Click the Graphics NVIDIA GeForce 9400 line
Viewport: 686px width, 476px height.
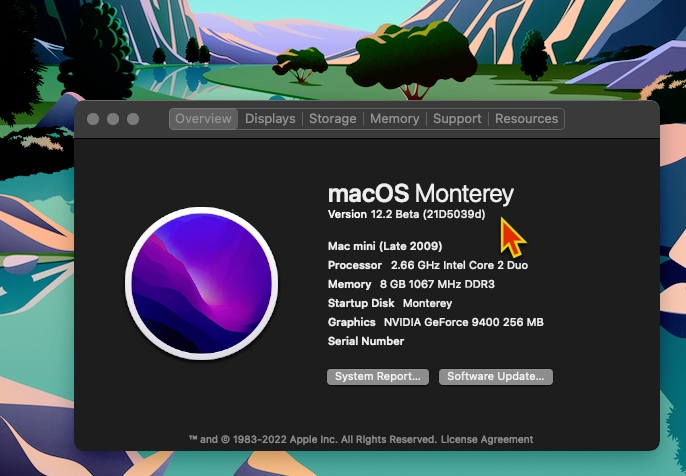pyautogui.click(x=436, y=322)
